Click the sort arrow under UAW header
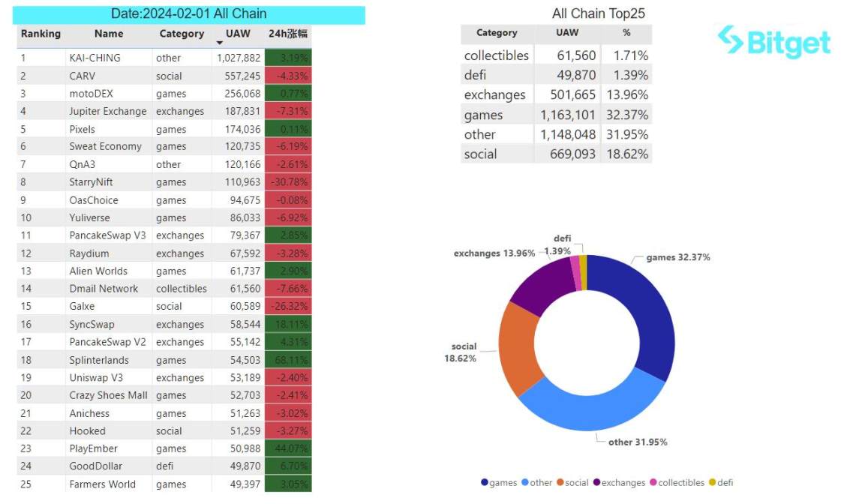This screenshot has height=504, width=853. [219, 43]
